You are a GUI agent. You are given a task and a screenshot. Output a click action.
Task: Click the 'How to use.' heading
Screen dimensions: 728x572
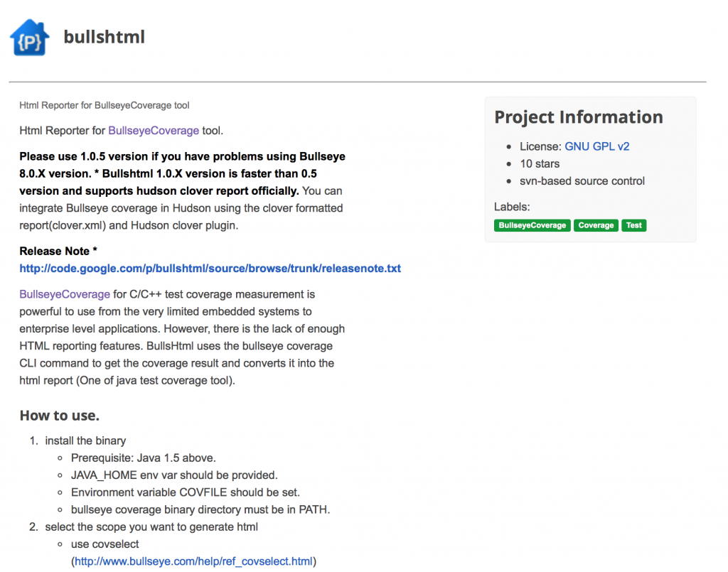tap(60, 416)
